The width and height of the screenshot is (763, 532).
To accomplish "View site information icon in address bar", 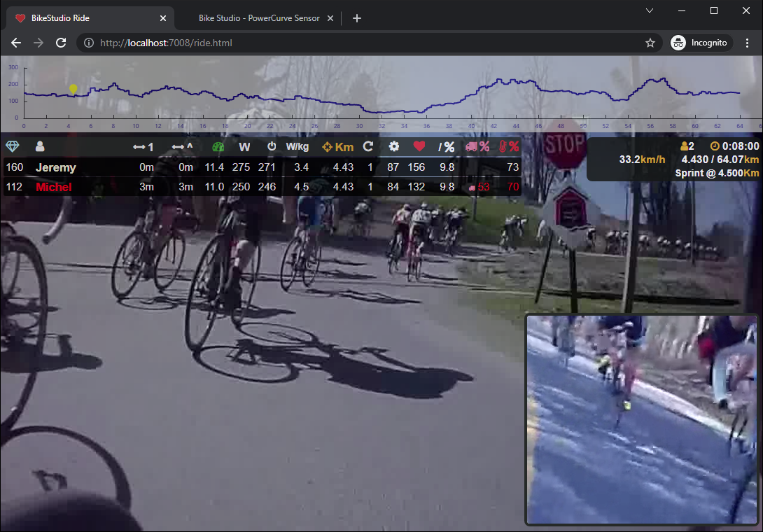I will click(89, 43).
